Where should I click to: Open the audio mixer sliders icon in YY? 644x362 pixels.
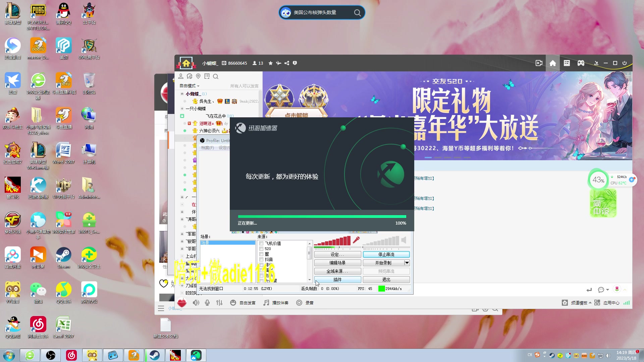[219, 303]
